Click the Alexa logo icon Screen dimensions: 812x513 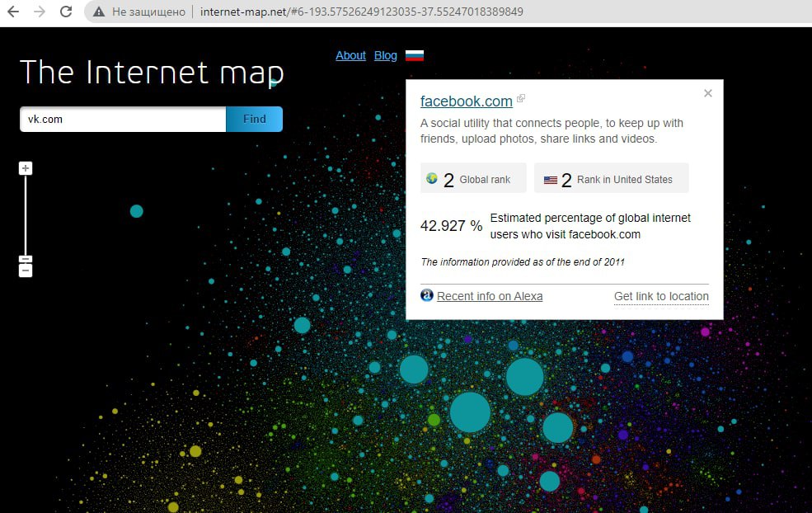pyautogui.click(x=427, y=295)
